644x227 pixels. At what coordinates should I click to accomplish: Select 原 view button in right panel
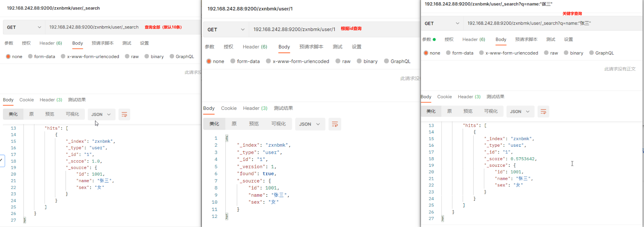(x=449, y=111)
